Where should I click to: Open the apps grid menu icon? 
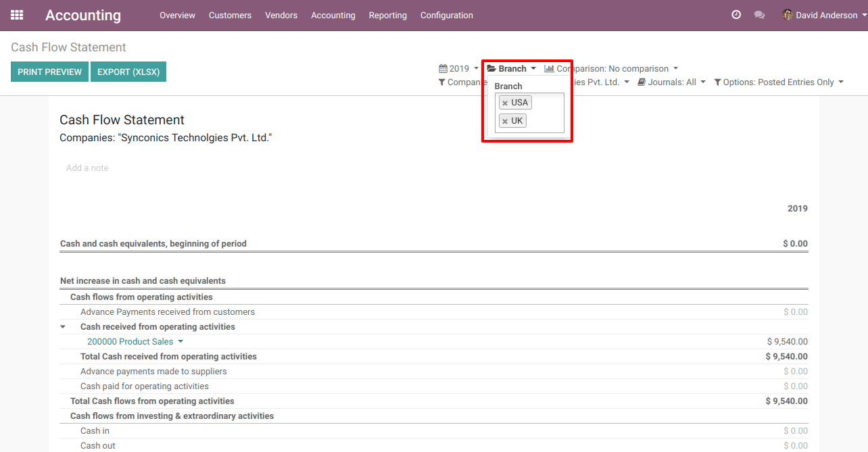[17, 15]
